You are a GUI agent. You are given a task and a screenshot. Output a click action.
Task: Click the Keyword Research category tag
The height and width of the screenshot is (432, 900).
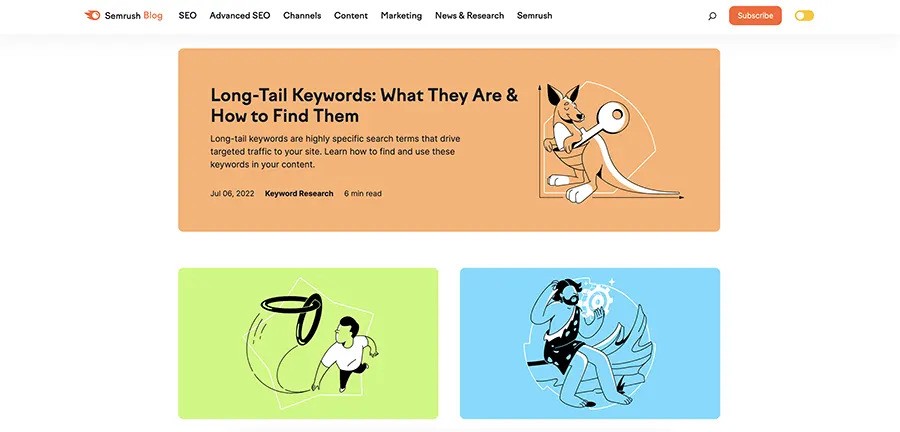tap(299, 193)
